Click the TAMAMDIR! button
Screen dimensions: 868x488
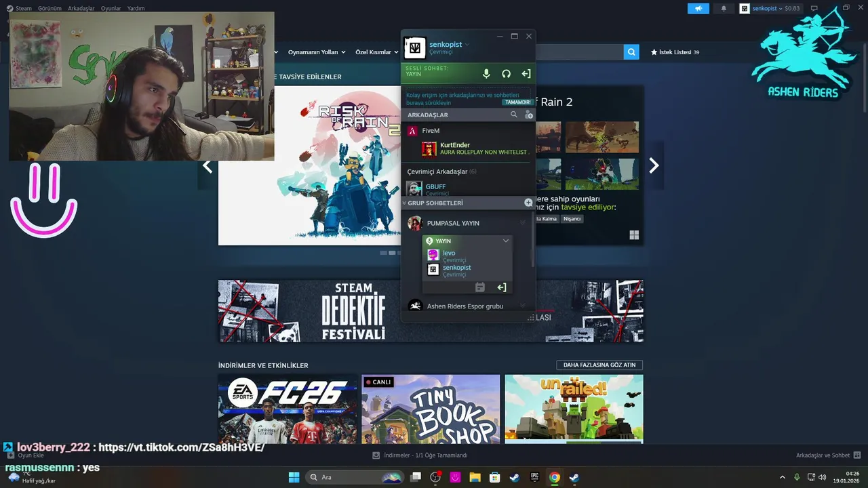(517, 102)
